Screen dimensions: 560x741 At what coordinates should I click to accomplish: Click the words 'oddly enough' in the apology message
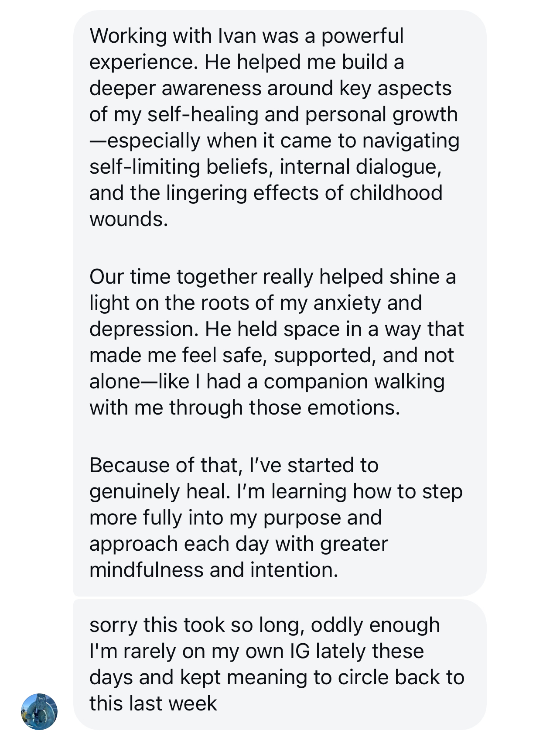click(x=375, y=625)
